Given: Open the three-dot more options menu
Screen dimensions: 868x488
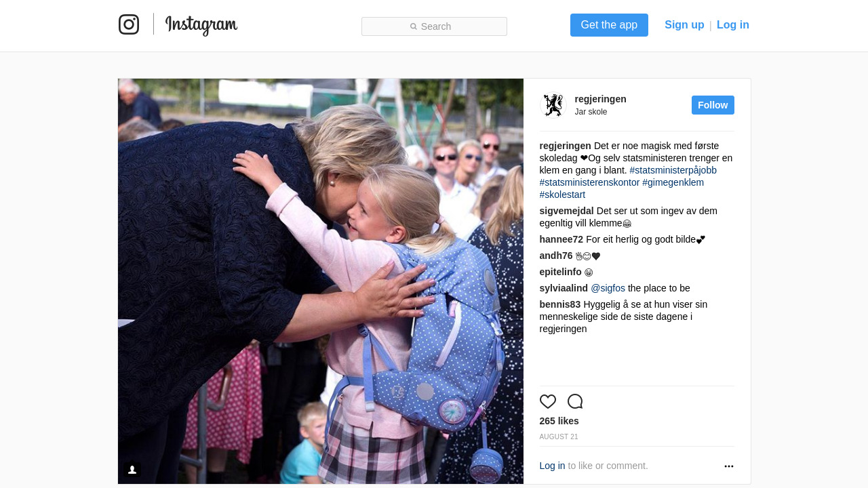Looking at the screenshot, I should [729, 466].
